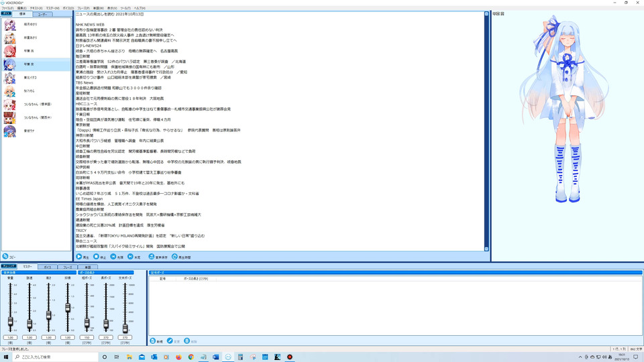The height and width of the screenshot is (362, 644).
Task: Open Firefox from the taskbar
Action: (178, 357)
